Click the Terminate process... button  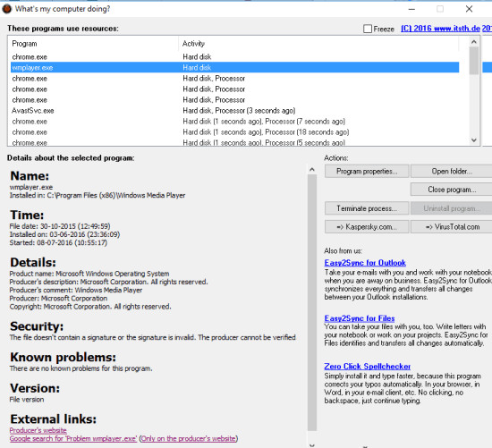pos(367,208)
